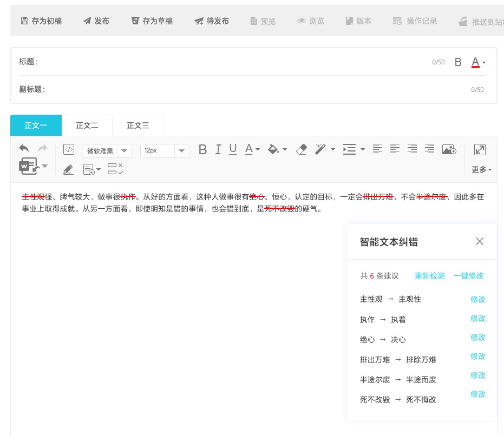Open the title text color picker

coord(478,62)
